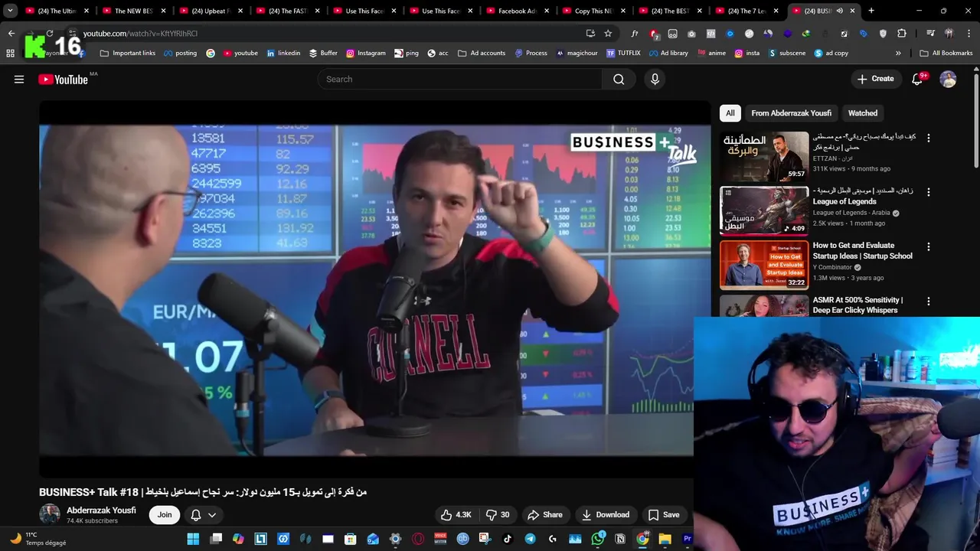Image resolution: width=980 pixels, height=551 pixels.
Task: Open TikTok from the taskbar
Action: [x=508, y=540]
